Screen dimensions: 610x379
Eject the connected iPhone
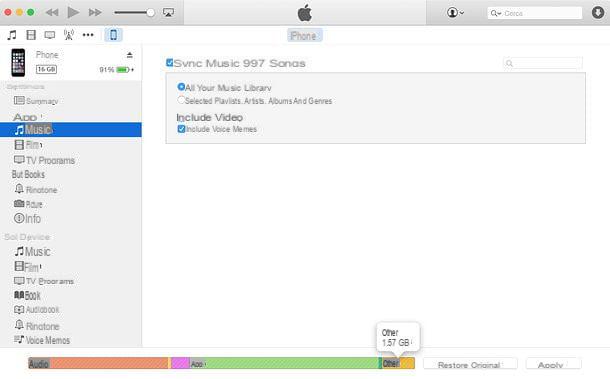[x=130, y=55]
